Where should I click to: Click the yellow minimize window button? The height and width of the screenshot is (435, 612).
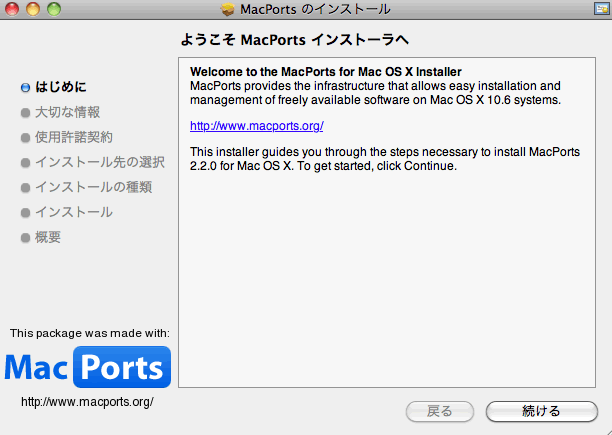[x=33, y=9]
